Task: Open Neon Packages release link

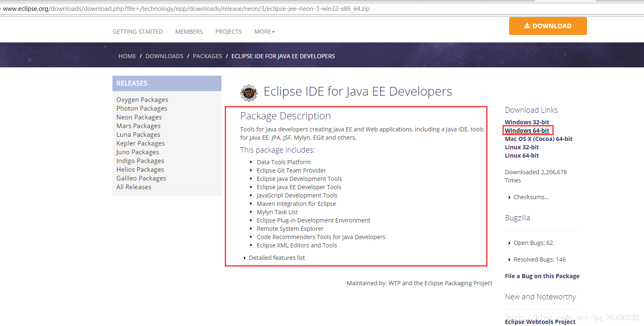Action: (x=139, y=117)
